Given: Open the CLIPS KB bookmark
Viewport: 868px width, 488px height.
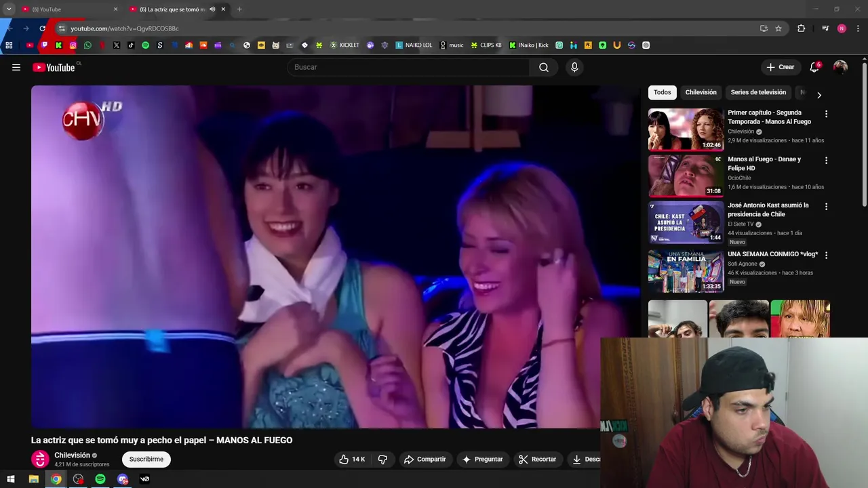Looking at the screenshot, I should [486, 45].
